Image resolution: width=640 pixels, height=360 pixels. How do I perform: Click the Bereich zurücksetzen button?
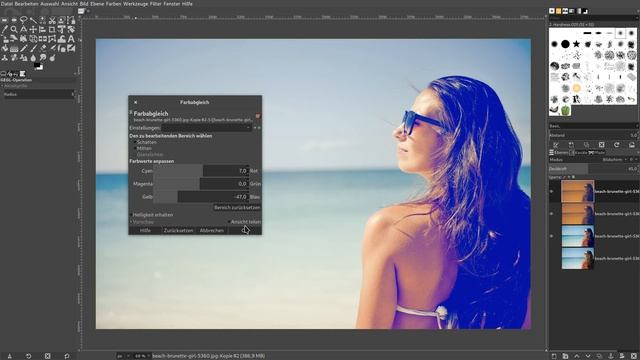(237, 207)
